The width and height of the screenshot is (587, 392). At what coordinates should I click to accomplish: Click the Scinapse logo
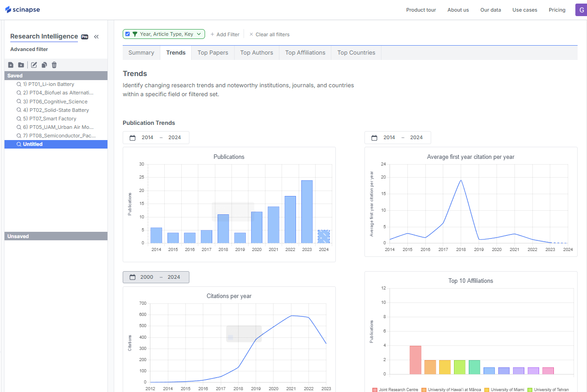23,9
